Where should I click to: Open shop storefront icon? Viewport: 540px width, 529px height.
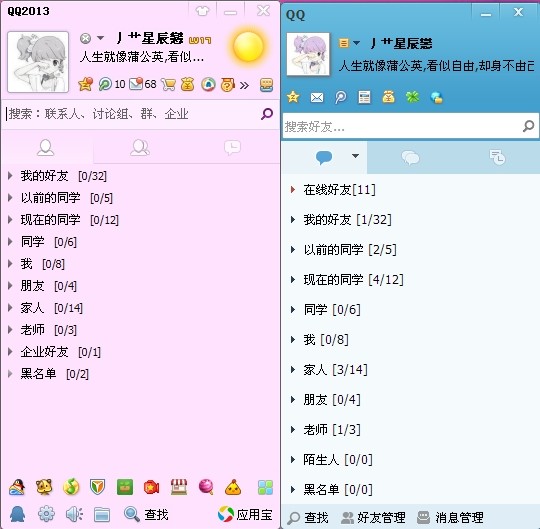point(179,487)
